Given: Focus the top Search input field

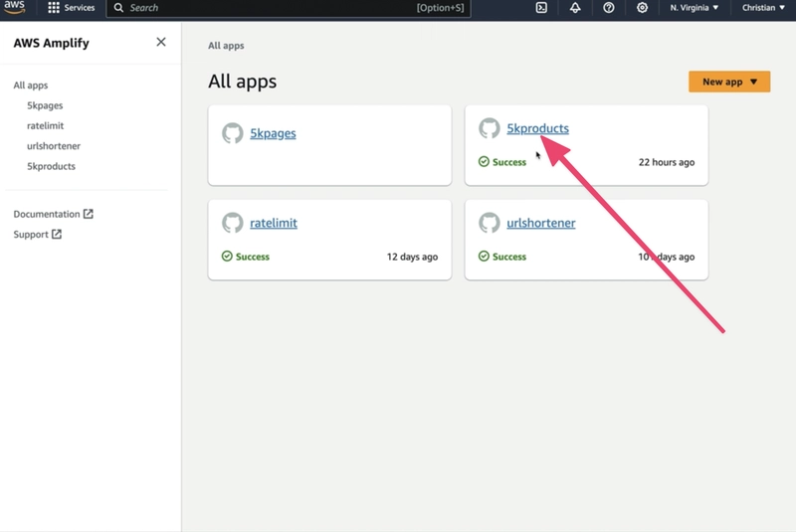Looking at the screenshot, I should 289,8.
